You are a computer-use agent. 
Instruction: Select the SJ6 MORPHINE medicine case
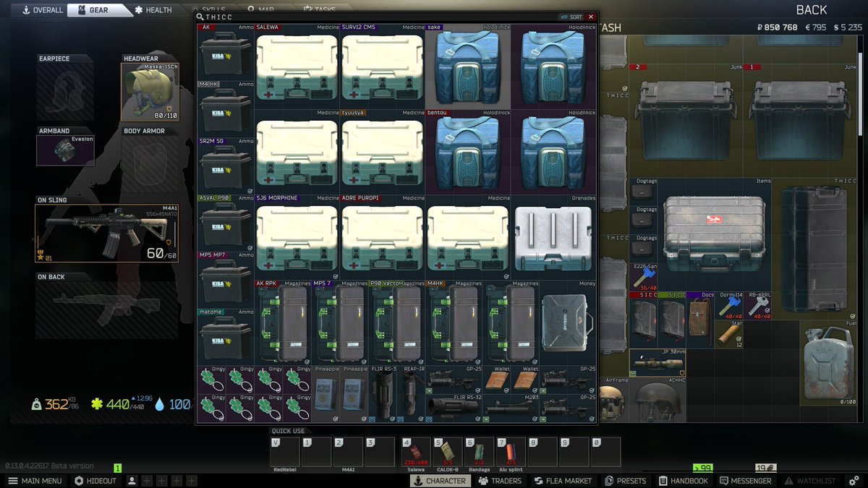297,237
